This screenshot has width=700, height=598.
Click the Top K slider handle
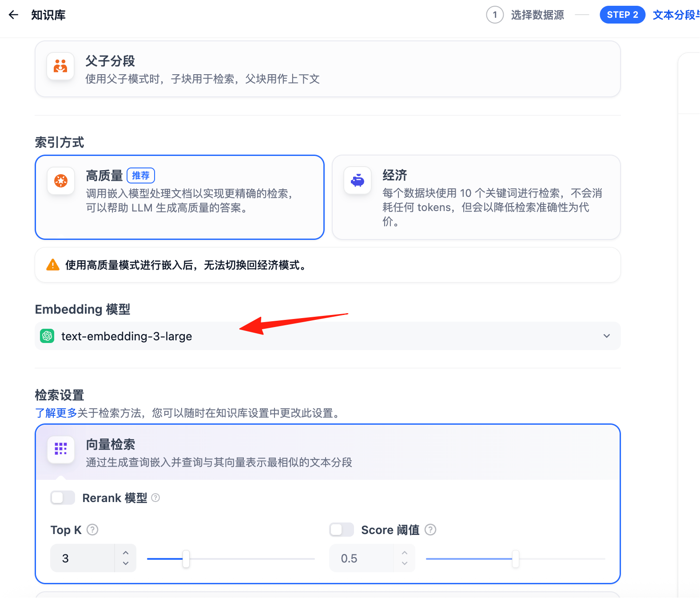point(186,558)
